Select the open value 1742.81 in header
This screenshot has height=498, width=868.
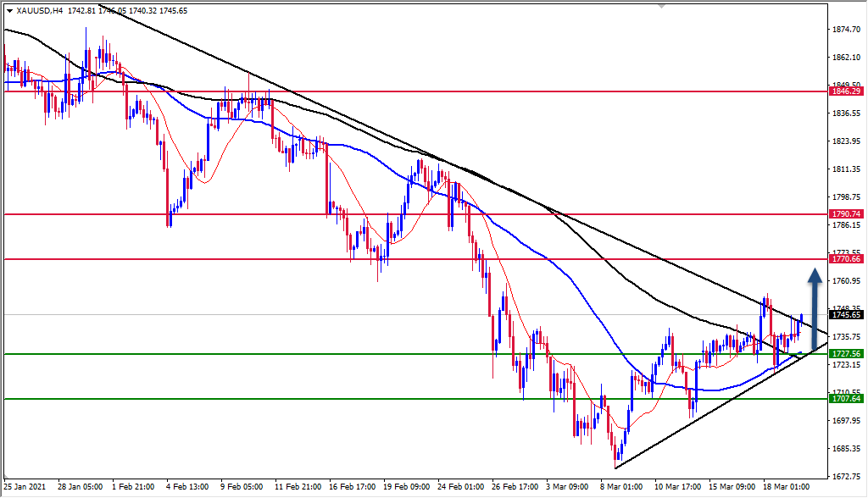(x=82, y=11)
